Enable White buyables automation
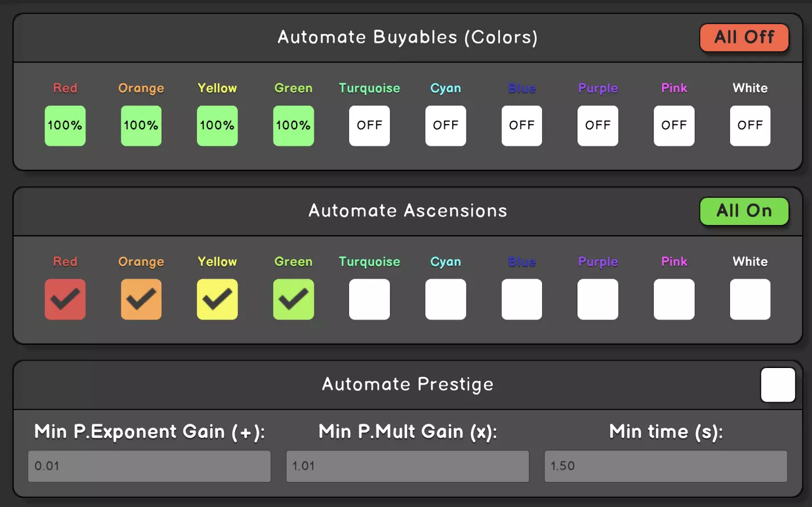Viewport: 812px width, 507px height. click(x=750, y=125)
